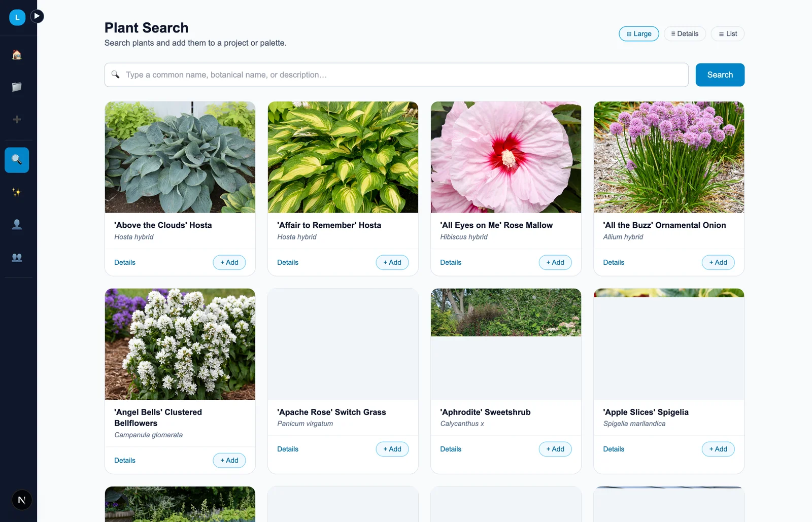Click the plus icon in sidebar
812x522 pixels.
(17, 119)
